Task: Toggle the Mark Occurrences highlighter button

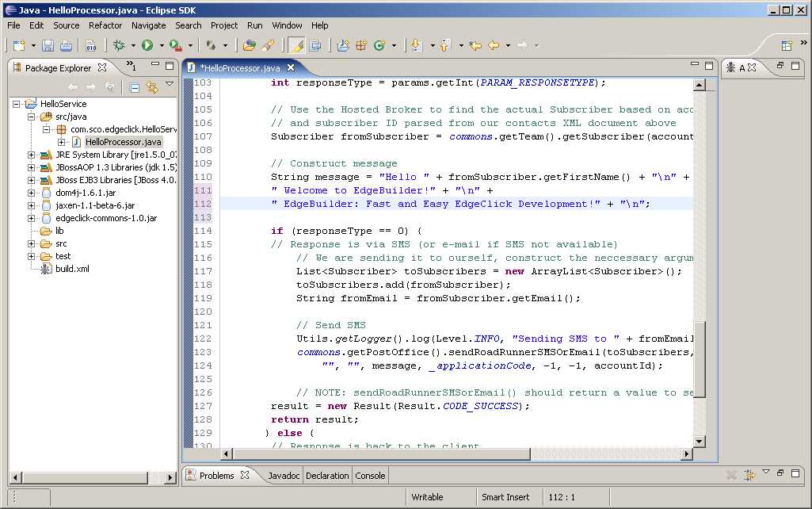Action: [297, 46]
